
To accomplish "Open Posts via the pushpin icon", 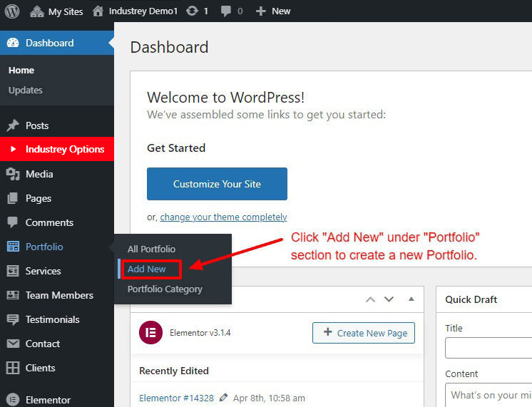I will (13, 125).
